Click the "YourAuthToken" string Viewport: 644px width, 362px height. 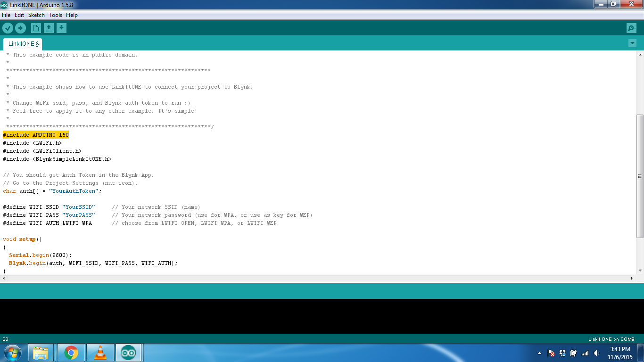74,191
